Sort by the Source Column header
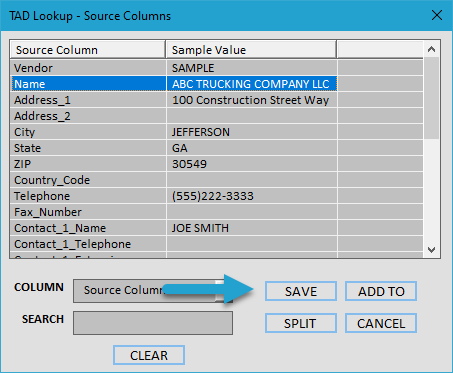453x373 pixels. 88,50
